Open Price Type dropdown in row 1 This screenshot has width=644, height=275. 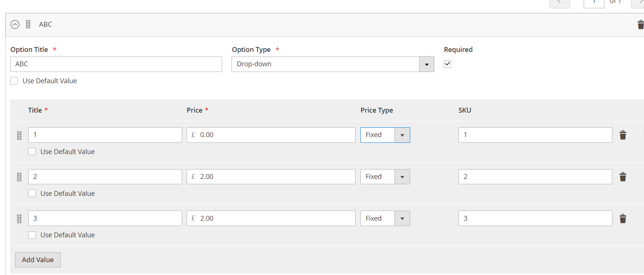point(385,135)
